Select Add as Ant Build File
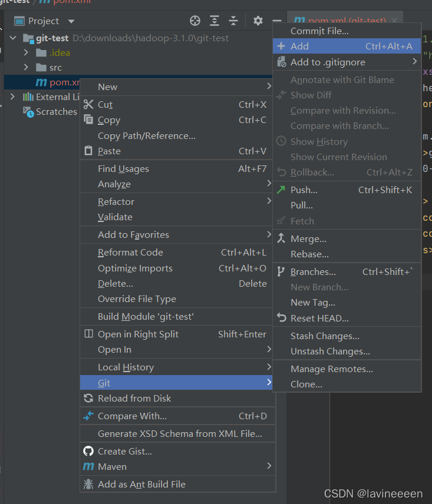This screenshot has width=432, height=504. [x=177, y=485]
